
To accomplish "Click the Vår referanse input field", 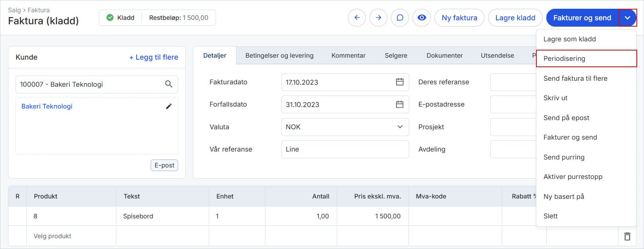I will (345, 149).
